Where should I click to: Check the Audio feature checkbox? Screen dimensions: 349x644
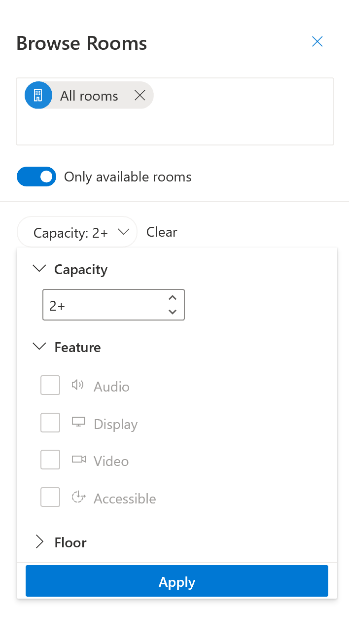(50, 385)
